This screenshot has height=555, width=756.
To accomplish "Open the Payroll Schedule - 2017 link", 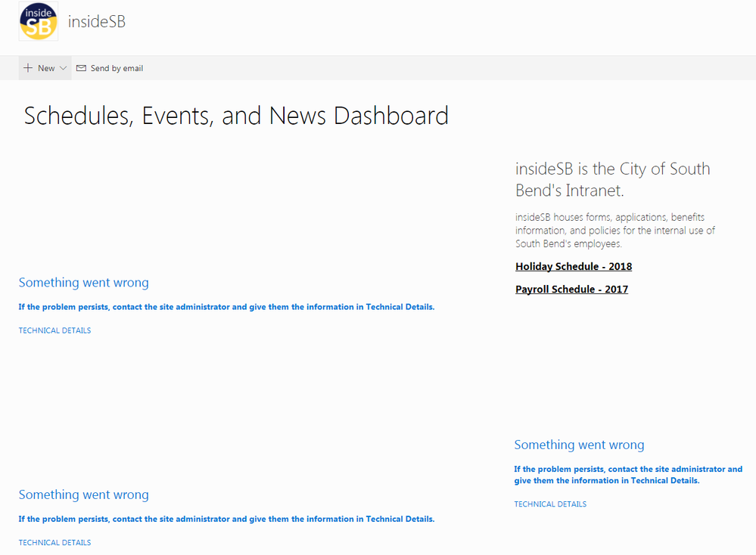I will (571, 289).
